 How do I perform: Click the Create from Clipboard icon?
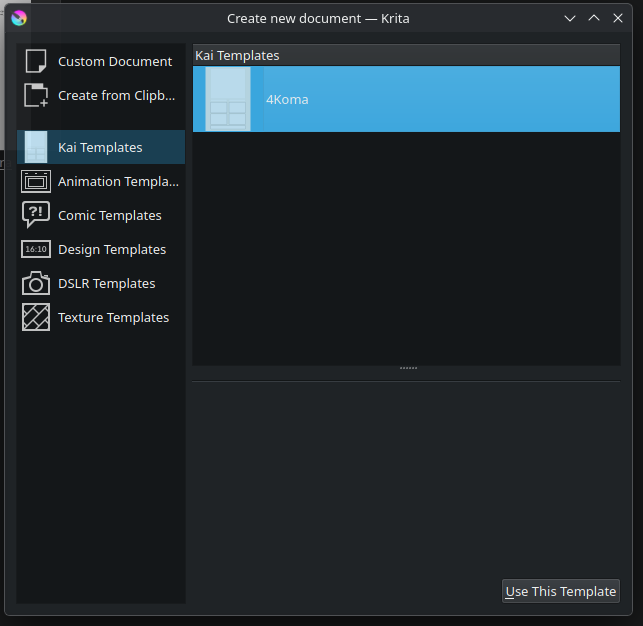[x=36, y=95]
